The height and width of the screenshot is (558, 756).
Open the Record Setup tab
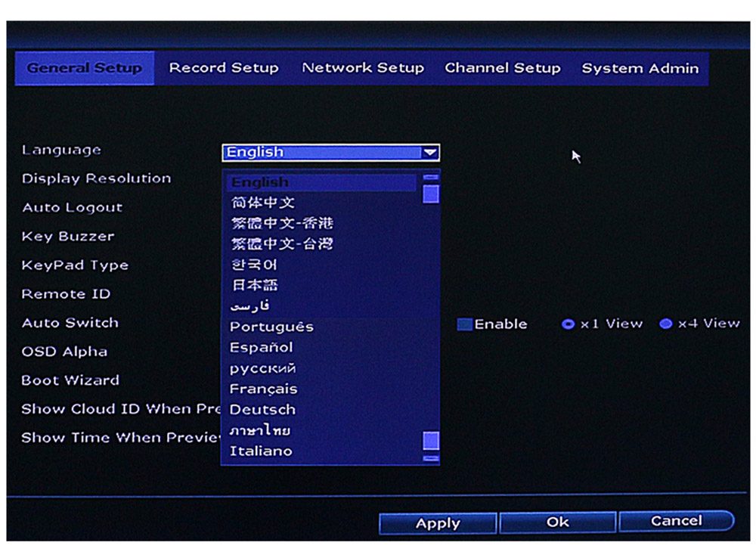click(224, 68)
